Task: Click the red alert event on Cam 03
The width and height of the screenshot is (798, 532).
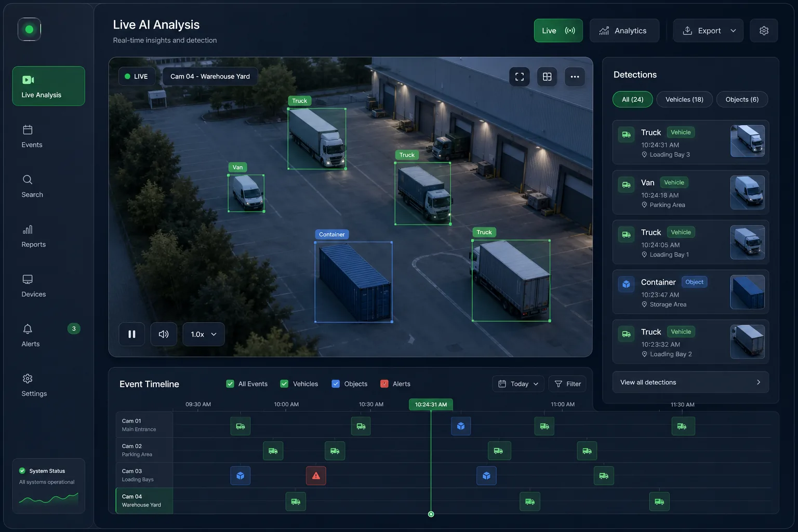Action: 316,475
